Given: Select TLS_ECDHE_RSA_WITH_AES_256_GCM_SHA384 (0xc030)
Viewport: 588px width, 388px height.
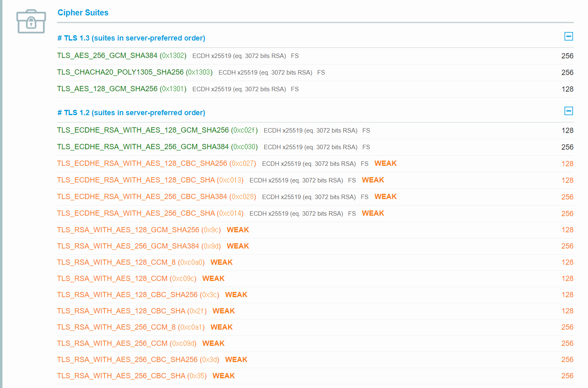Looking at the screenshot, I should pyautogui.click(x=157, y=147).
